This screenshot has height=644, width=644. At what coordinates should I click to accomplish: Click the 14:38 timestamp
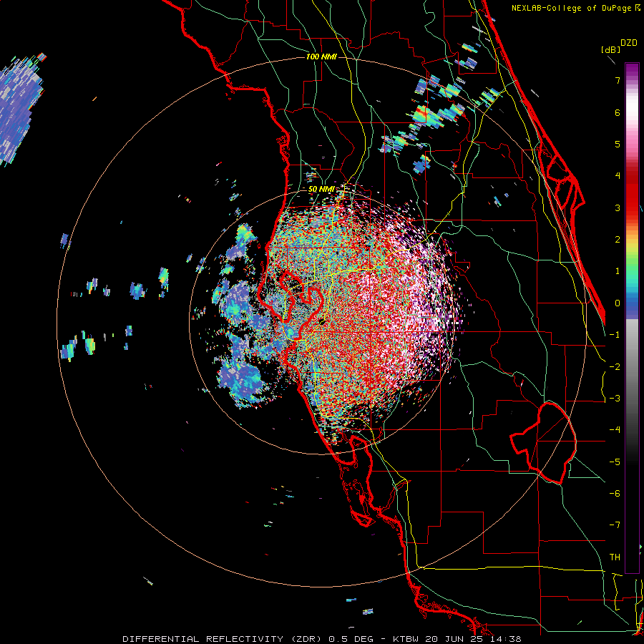pyautogui.click(x=504, y=639)
